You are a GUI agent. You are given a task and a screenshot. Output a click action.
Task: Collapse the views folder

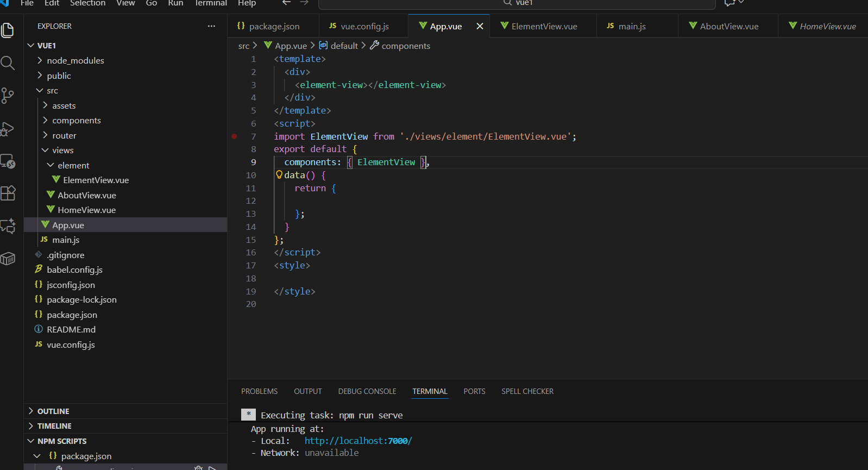(x=45, y=150)
